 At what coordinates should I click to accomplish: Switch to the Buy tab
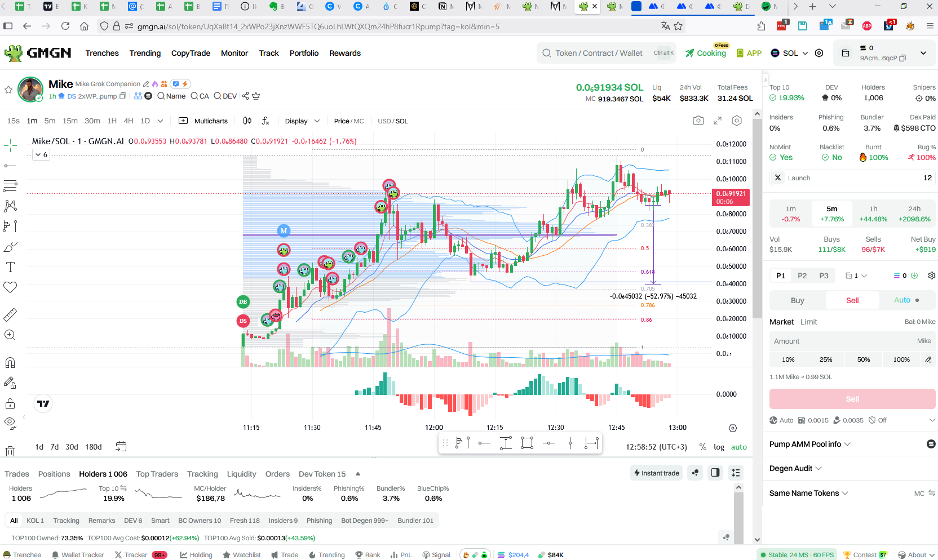click(x=797, y=300)
